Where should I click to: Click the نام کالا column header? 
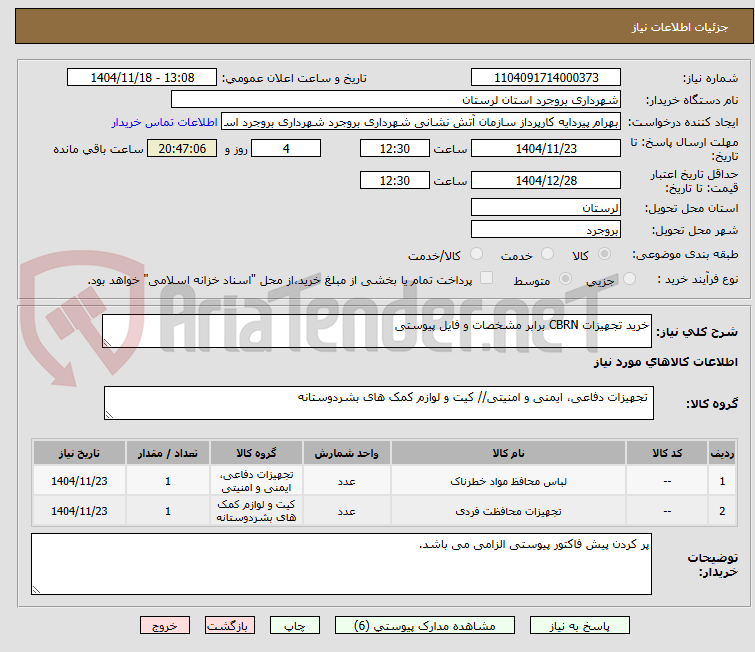tap(508, 453)
